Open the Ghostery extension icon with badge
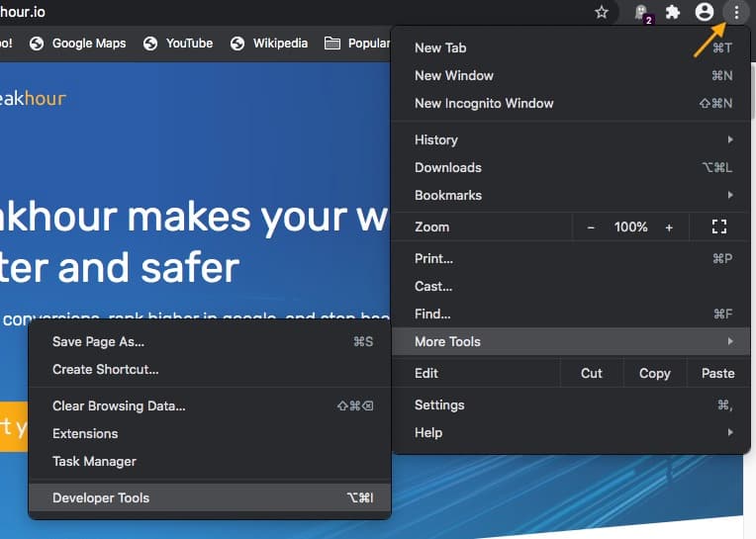Viewport: 756px width, 539px height. point(643,13)
